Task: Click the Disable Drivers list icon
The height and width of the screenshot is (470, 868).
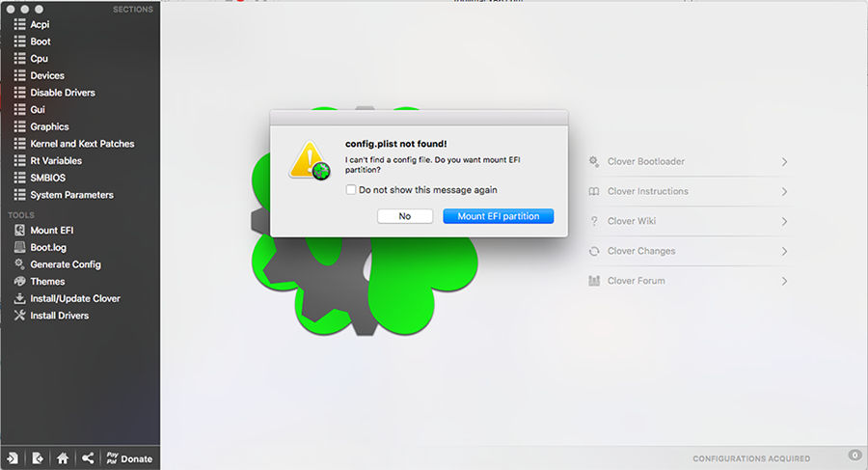Action: point(20,93)
